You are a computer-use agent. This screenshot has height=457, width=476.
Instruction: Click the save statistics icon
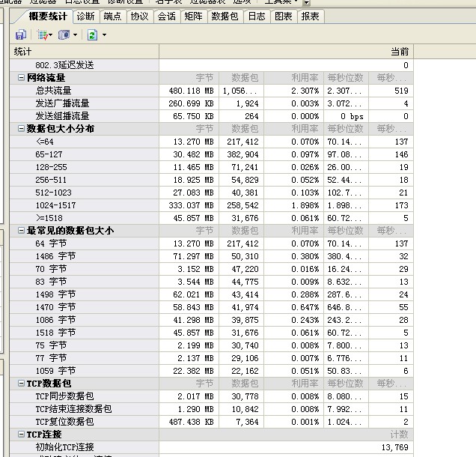click(x=21, y=35)
